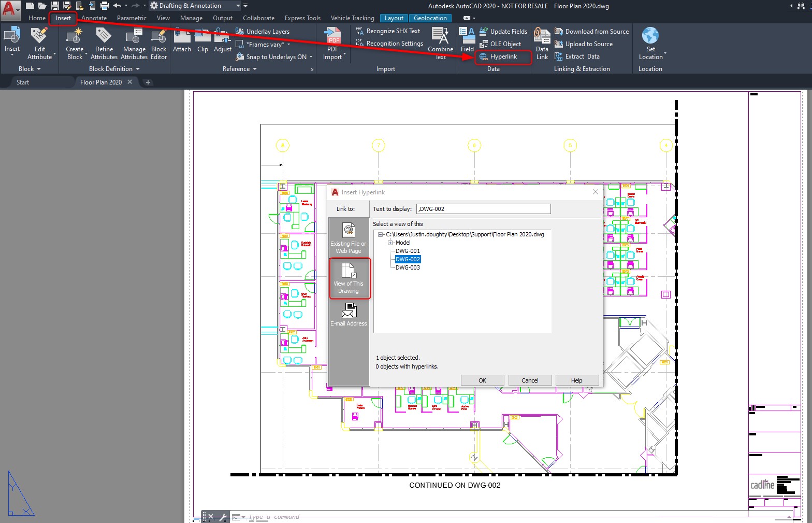Click the Plot printer icon in quick access toolbar
The height and width of the screenshot is (523, 812).
[104, 6]
